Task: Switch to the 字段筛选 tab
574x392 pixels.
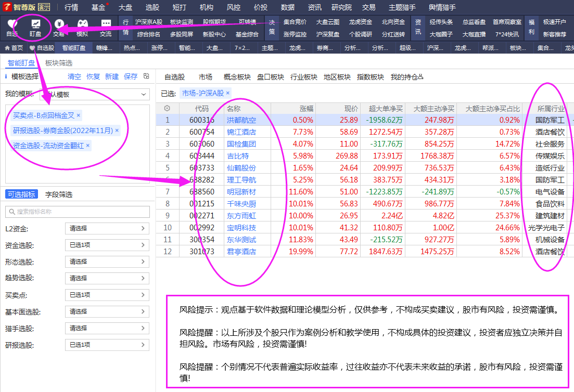Action: 59,194
